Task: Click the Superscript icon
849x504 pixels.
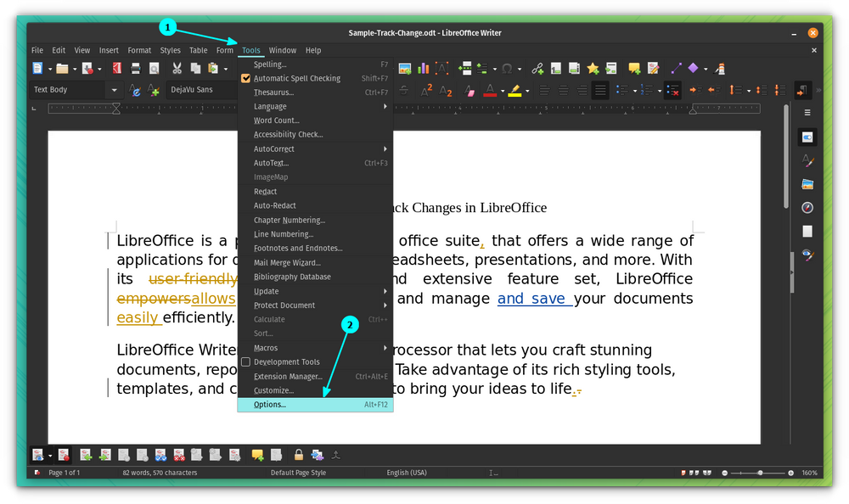Action: (427, 91)
